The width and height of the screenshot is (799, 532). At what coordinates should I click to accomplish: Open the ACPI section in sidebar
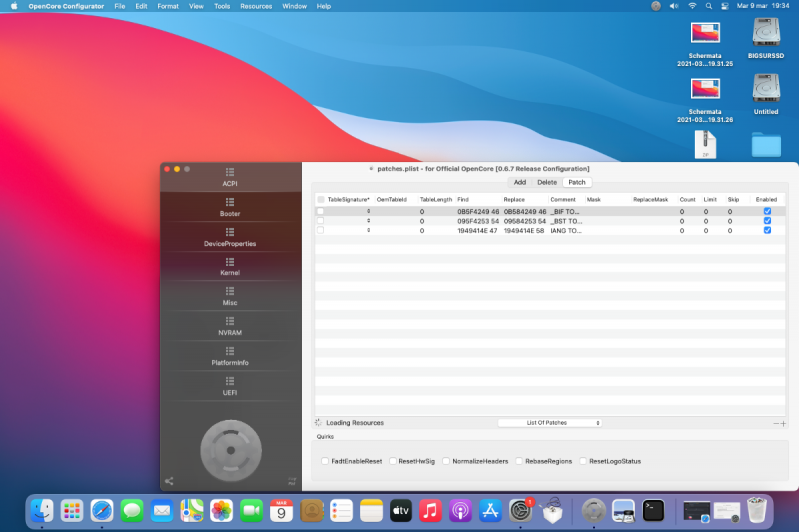[x=230, y=178]
